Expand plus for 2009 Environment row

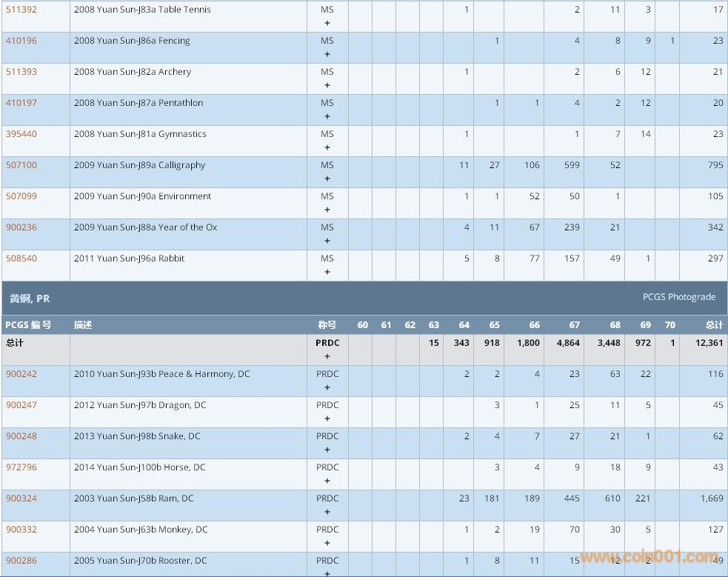(x=327, y=210)
